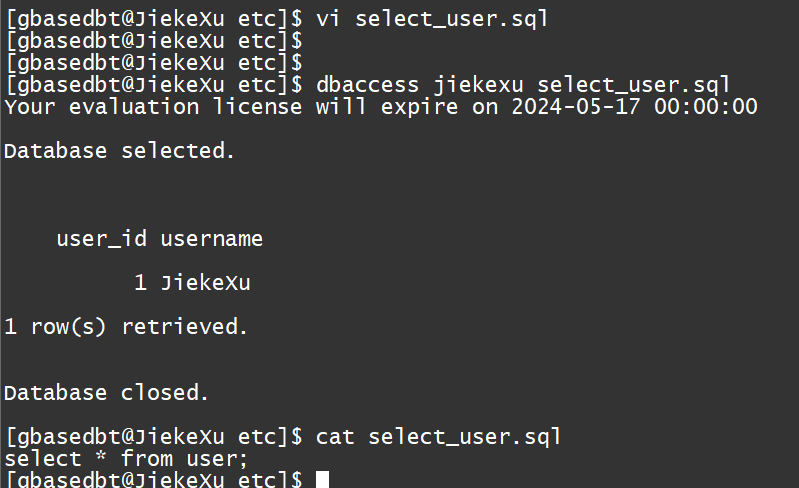Viewport: 799px width, 488px height.
Task: Click the "JiekeXu" username value in the result row
Action: [x=205, y=283]
